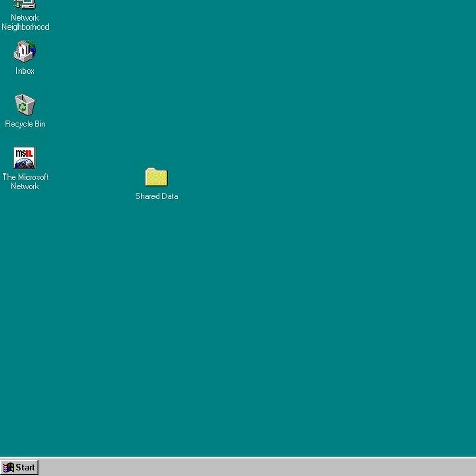The height and width of the screenshot is (476, 476).
Task: Select the Shared Data folder icon
Action: point(156,177)
